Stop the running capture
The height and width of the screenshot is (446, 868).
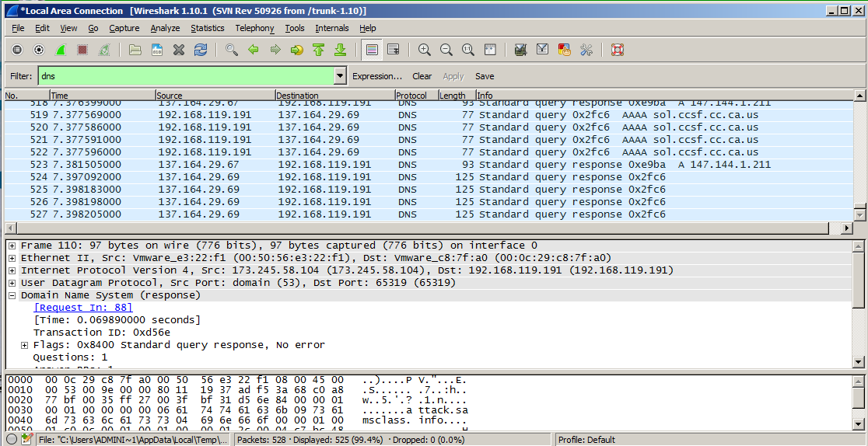(82, 51)
